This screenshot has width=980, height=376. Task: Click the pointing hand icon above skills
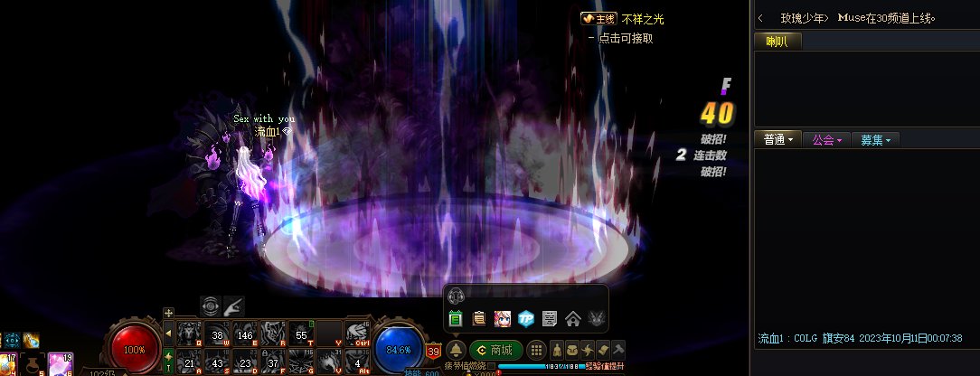(234, 306)
